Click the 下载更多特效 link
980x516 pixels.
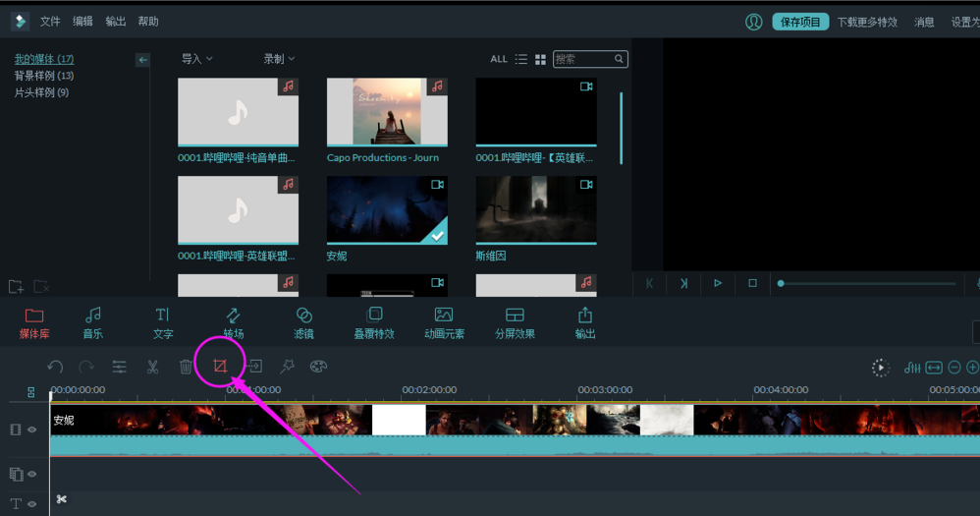(867, 22)
